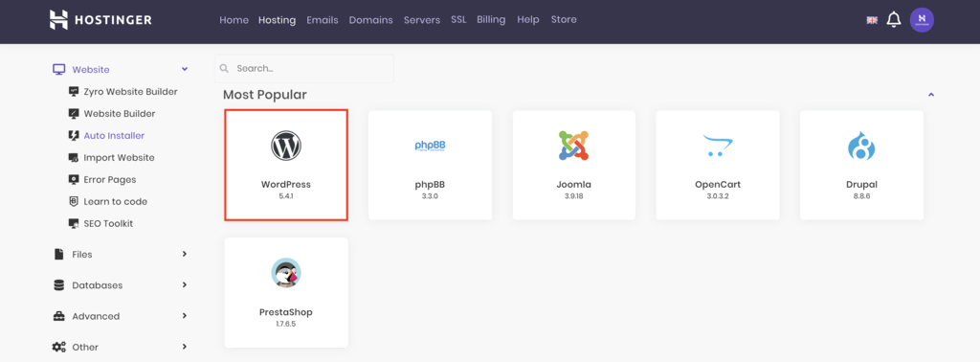Click the SEO Toolkit sidebar icon
This screenshot has width=980, height=362.
tap(73, 223)
